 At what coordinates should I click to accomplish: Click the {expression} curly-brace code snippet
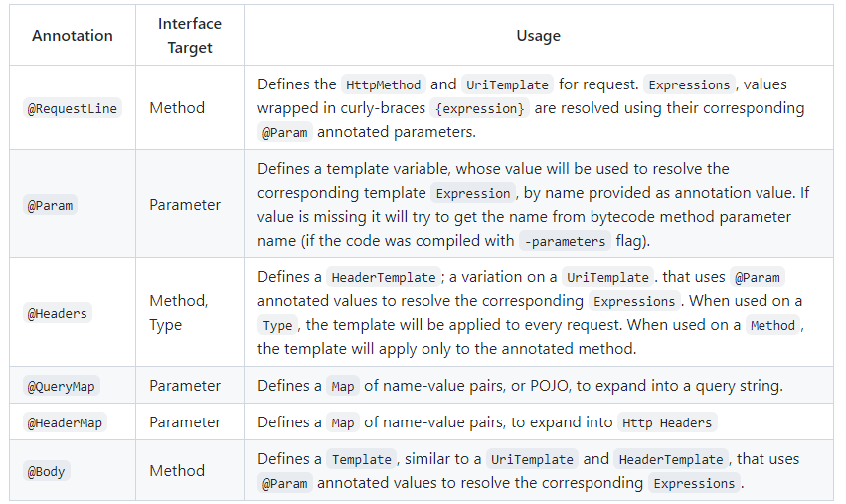click(x=481, y=108)
